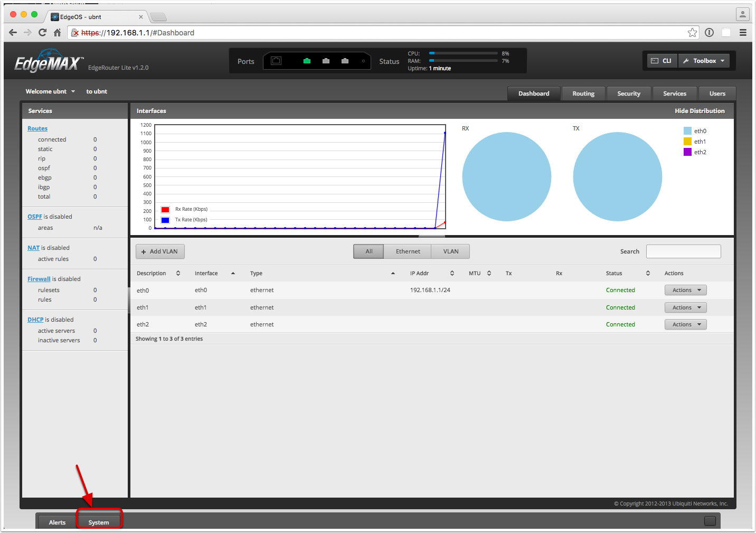Click the browser home icon
The width and height of the screenshot is (756, 533).
pyautogui.click(x=57, y=33)
